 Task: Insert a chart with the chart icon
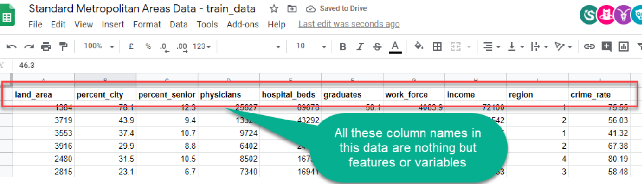tap(624, 46)
